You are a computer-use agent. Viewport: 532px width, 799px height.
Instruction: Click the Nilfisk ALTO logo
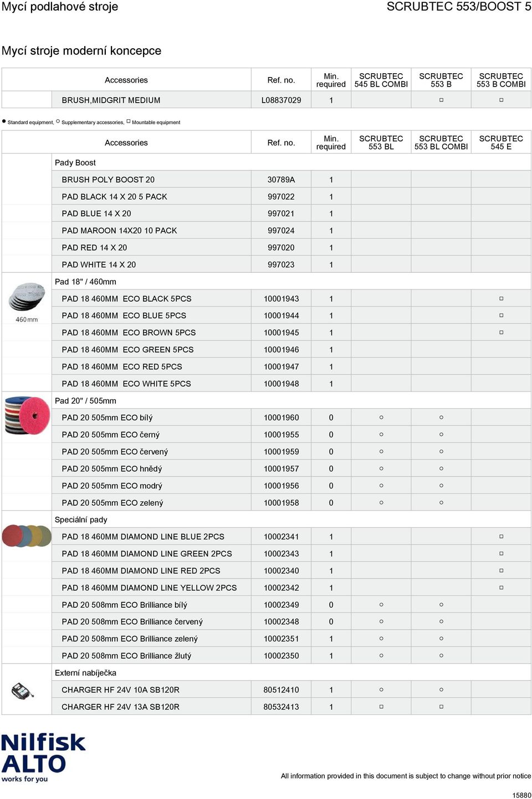pyautogui.click(x=43, y=758)
